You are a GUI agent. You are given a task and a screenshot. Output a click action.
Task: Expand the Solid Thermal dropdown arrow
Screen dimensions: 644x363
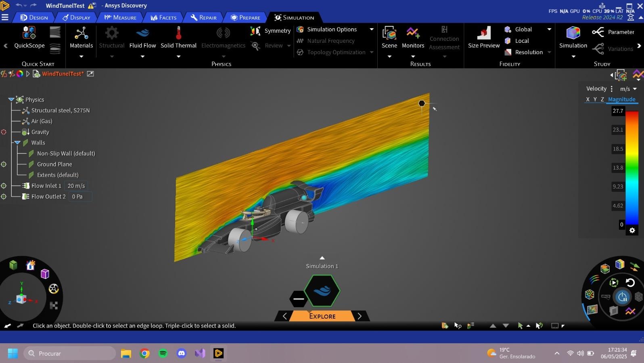[x=178, y=57]
